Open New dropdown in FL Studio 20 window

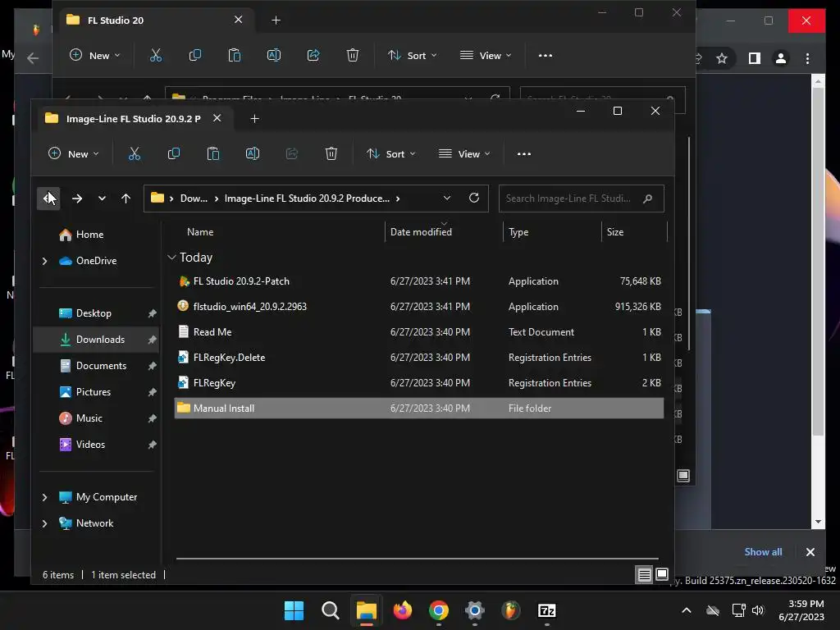coord(95,55)
